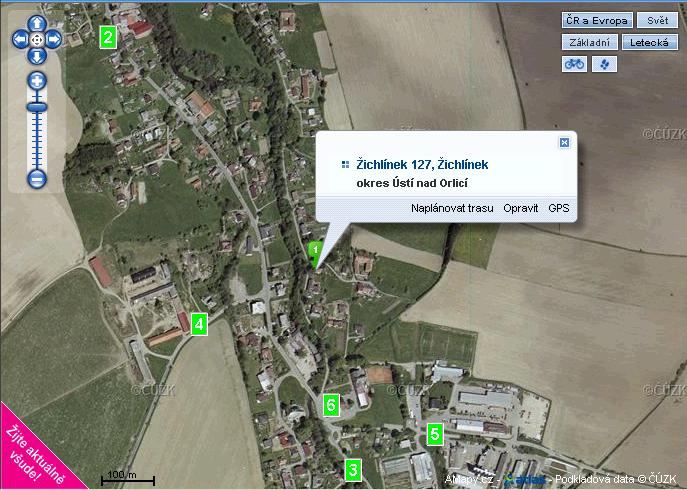Show GPS coordinates from popup

pos(559,208)
